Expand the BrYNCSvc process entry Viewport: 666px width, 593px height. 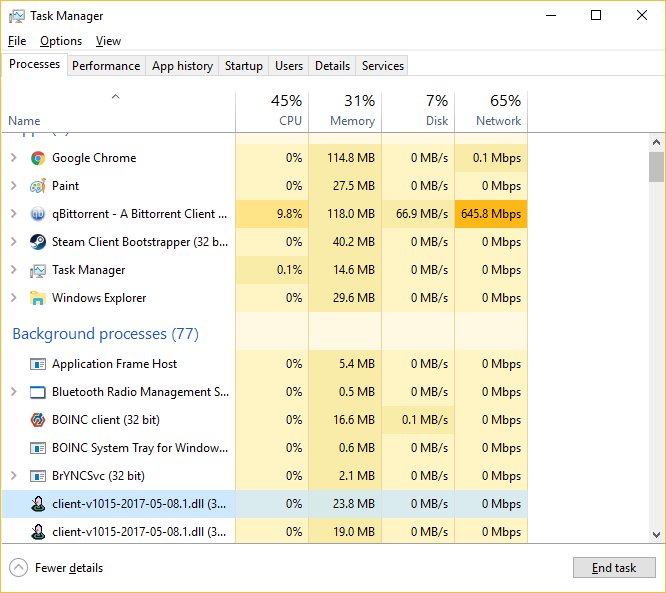tap(13, 476)
